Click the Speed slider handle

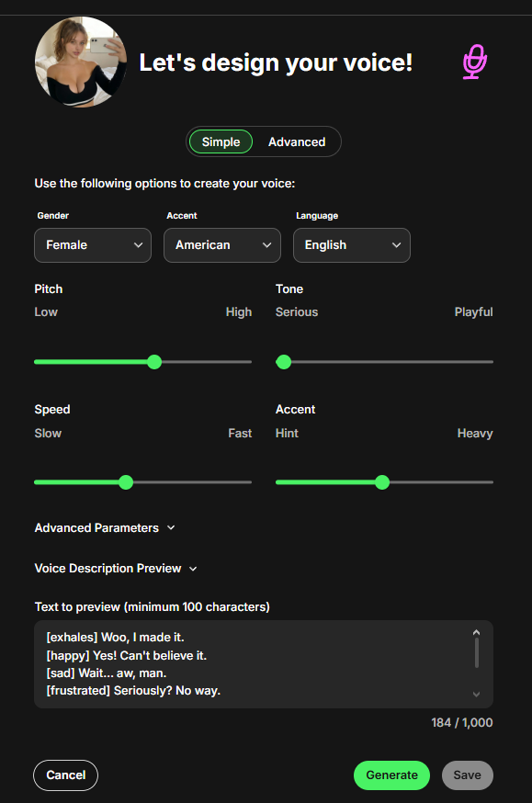click(x=125, y=481)
